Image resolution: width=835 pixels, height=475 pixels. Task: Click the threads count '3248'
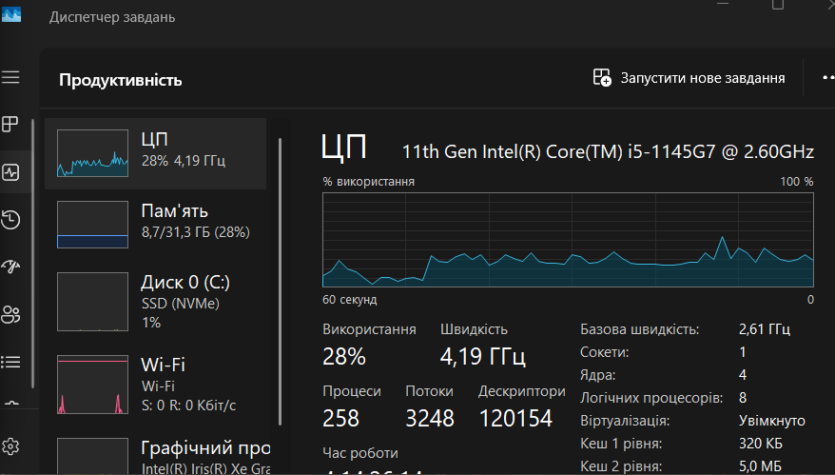430,418
